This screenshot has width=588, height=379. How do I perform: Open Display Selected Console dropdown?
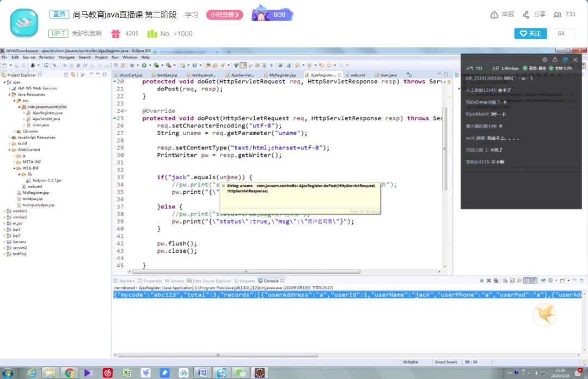click(556, 280)
